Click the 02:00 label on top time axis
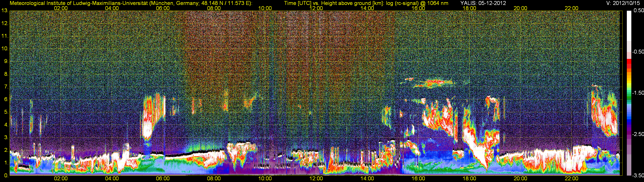The height and width of the screenshot is (182, 644). pyautogui.click(x=61, y=8)
